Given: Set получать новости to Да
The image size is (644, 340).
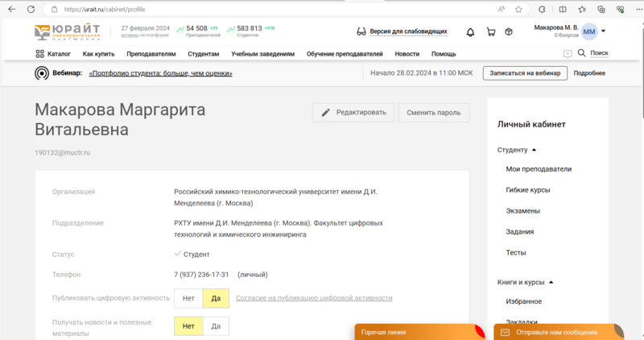Looking at the screenshot, I should 216,326.
